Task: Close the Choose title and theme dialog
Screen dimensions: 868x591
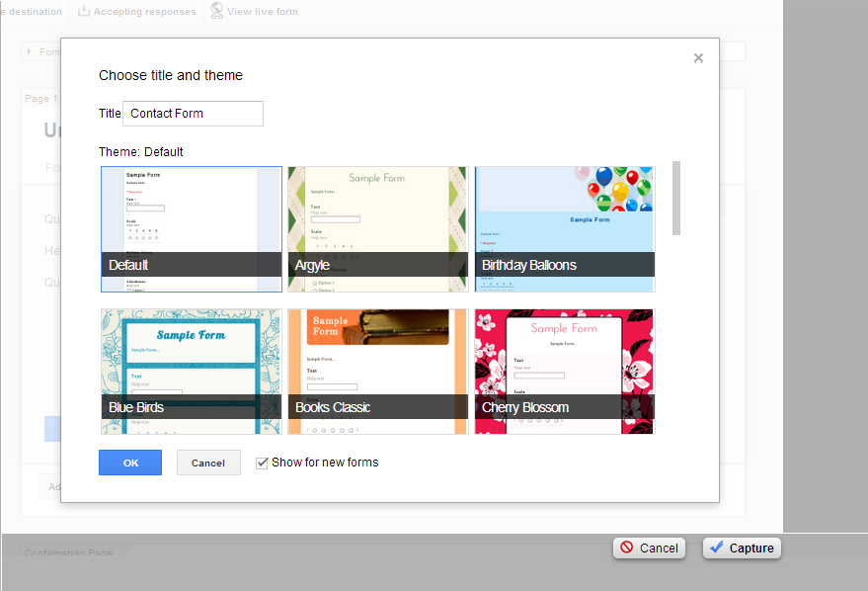Action: coord(698,58)
